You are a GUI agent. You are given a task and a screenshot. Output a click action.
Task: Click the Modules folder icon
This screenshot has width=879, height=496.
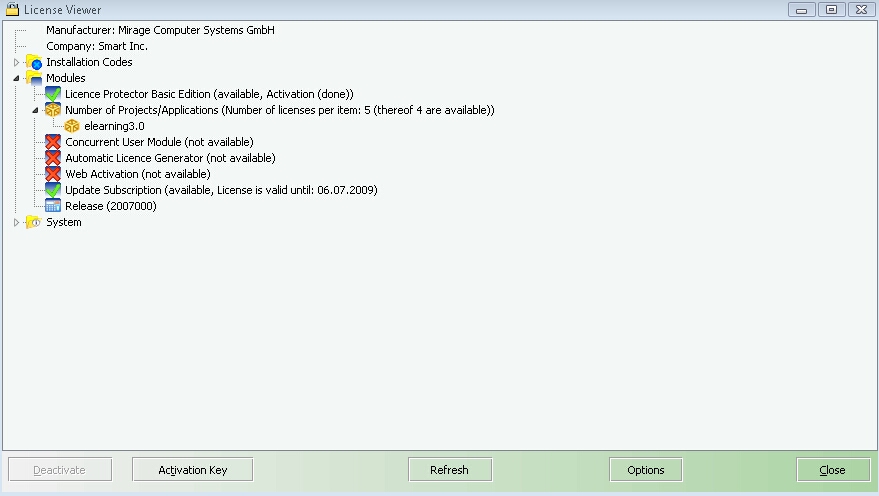click(x=34, y=78)
